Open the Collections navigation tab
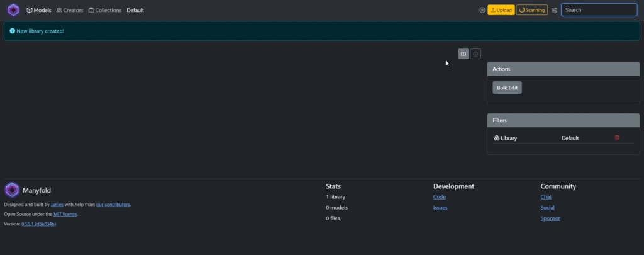Image resolution: width=644 pixels, height=255 pixels. 104,10
